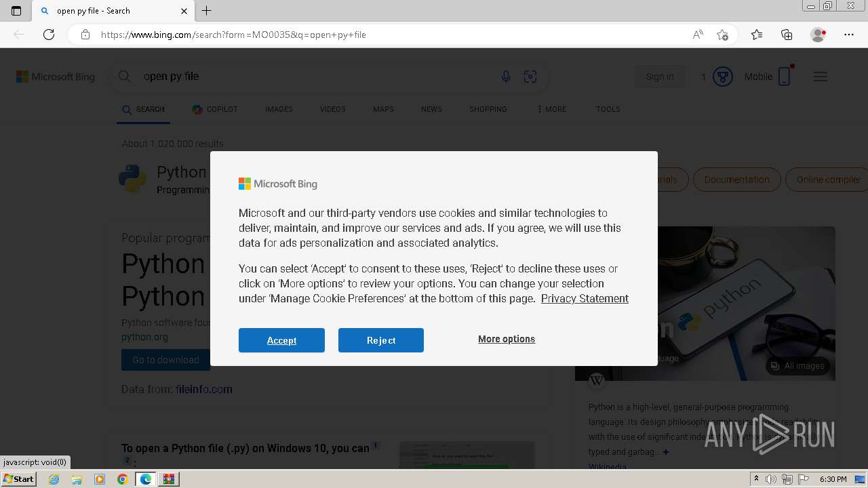Add this page to favorites star icon

722,35
